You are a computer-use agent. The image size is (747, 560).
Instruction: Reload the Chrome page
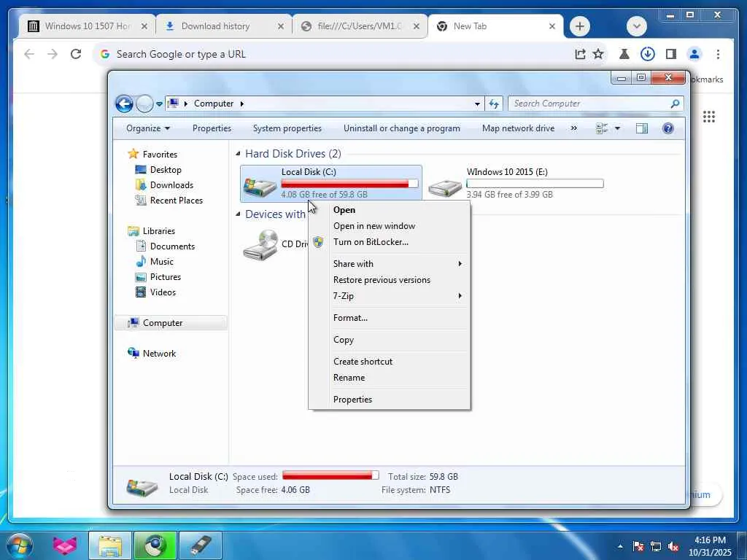[76, 54]
